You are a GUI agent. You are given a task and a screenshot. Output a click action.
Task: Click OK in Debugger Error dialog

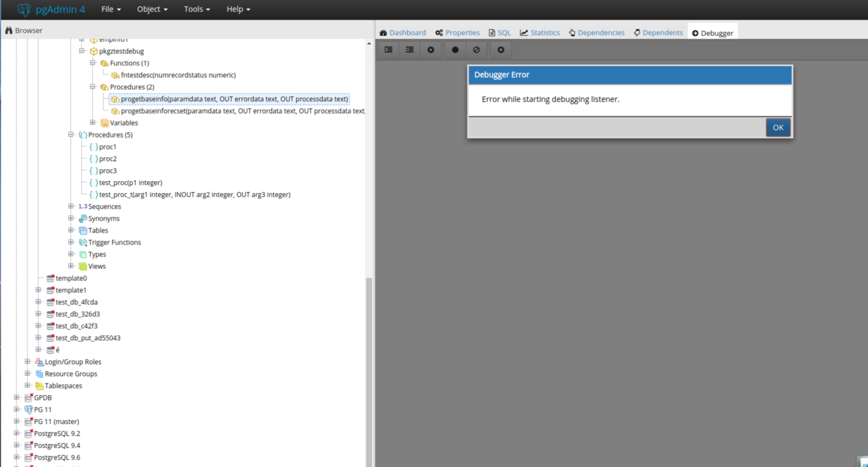click(x=778, y=128)
